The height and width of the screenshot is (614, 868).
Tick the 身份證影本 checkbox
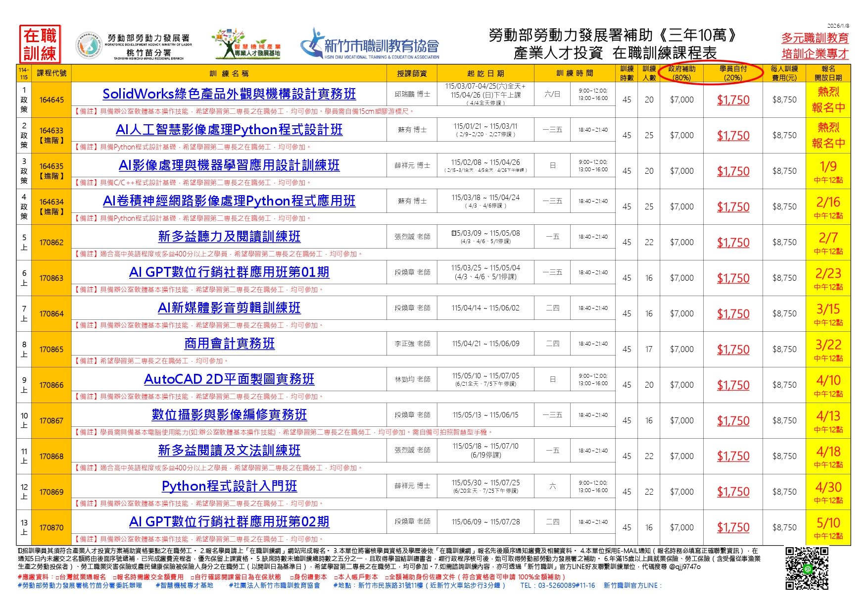(292, 577)
